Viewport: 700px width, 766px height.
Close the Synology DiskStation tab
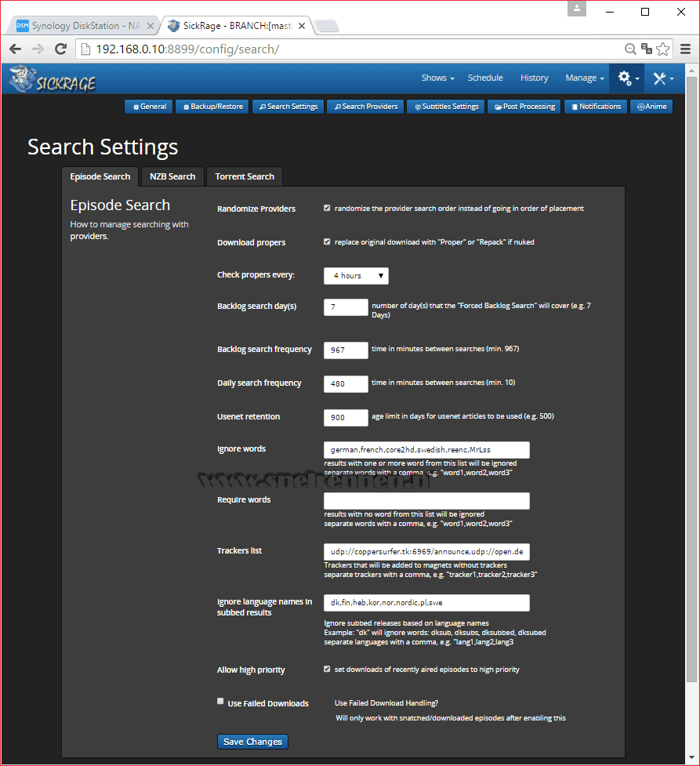pyautogui.click(x=151, y=26)
